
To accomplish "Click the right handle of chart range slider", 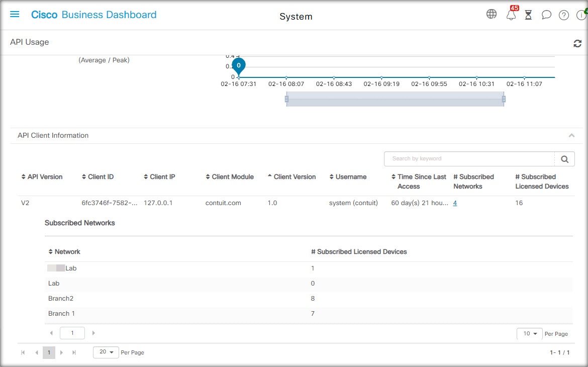I will [504, 99].
